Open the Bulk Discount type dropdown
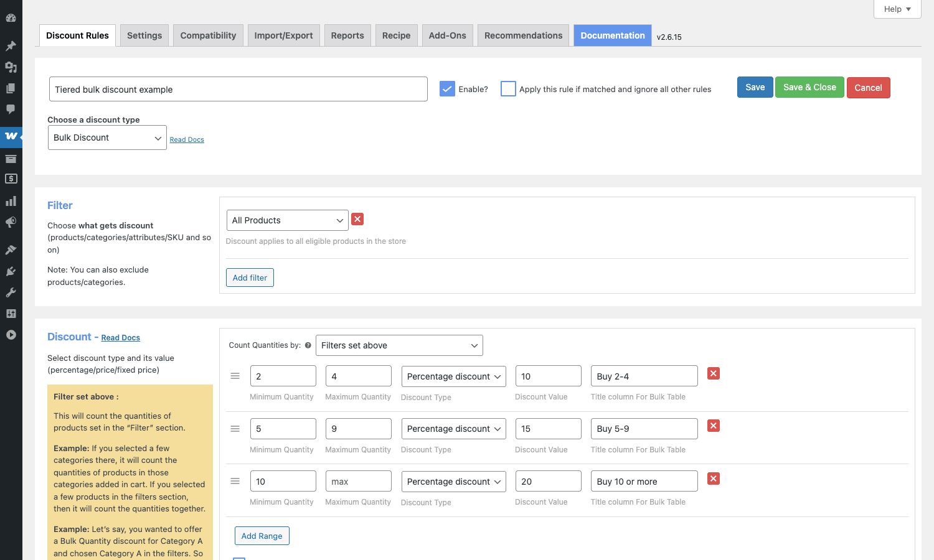Viewport: 934px width, 560px height. [x=107, y=138]
